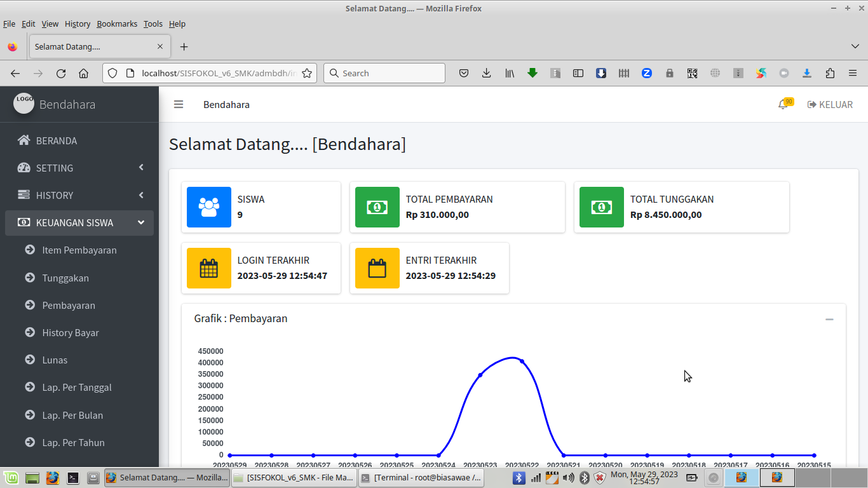Image resolution: width=868 pixels, height=488 pixels.
Task: Open the File menu
Action: 10,24
